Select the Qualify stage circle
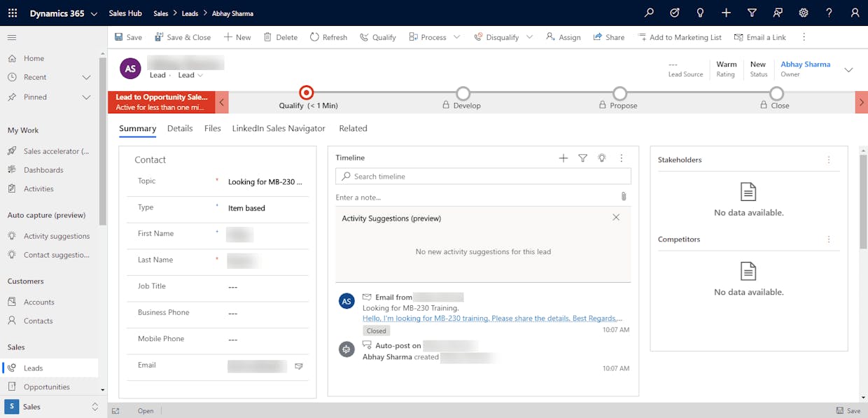The image size is (868, 418). tap(306, 92)
